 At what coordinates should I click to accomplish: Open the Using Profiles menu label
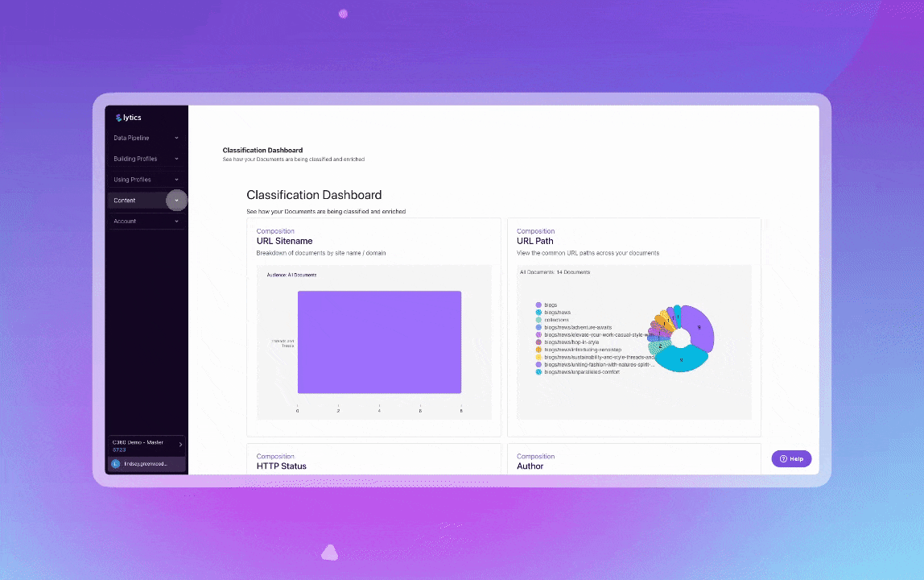[x=132, y=180]
